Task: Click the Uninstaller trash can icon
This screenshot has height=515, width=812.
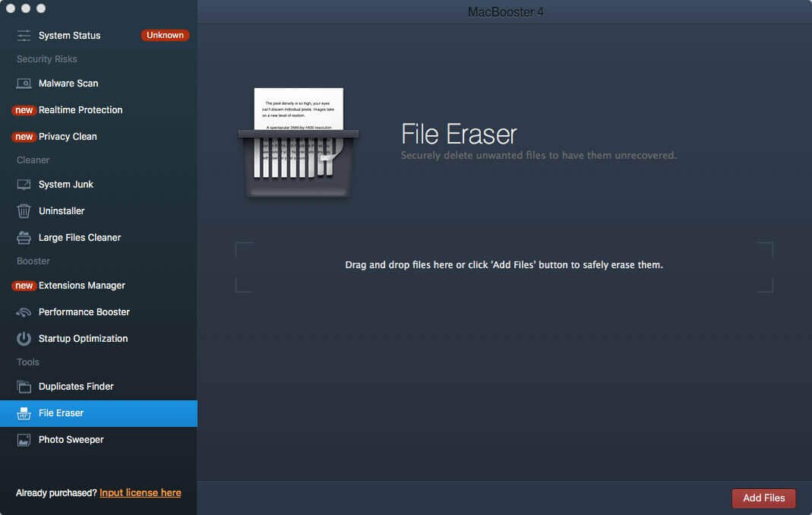Action: (24, 211)
